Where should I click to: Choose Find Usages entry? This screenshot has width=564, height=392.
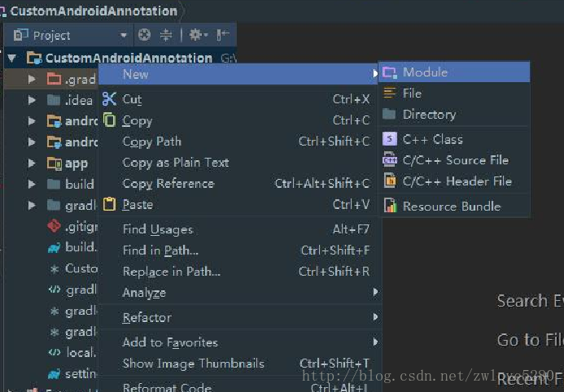[x=238, y=229]
